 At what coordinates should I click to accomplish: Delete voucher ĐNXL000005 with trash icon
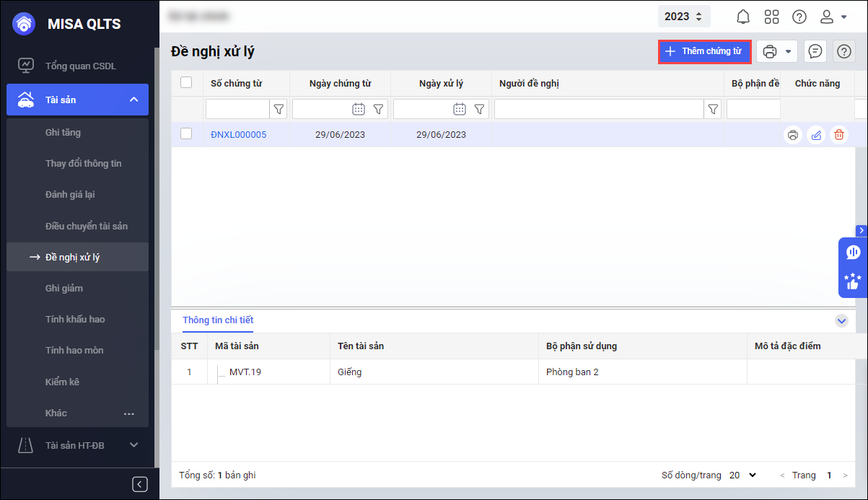(838, 135)
